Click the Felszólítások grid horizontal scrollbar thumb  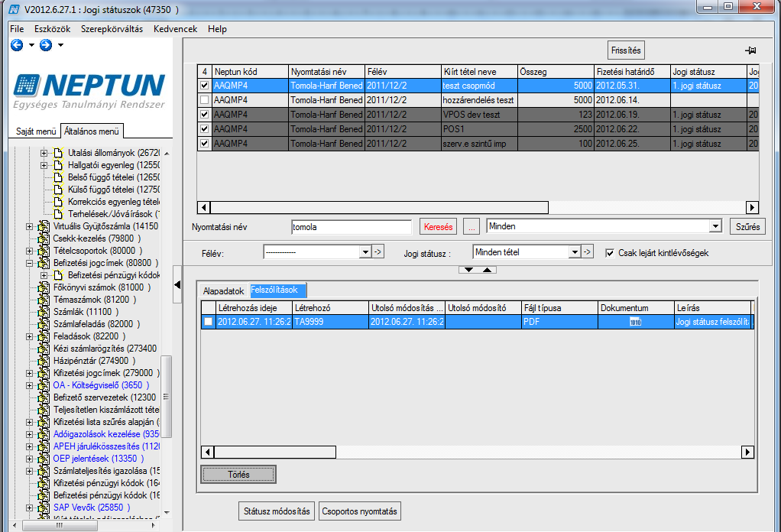coord(275,453)
